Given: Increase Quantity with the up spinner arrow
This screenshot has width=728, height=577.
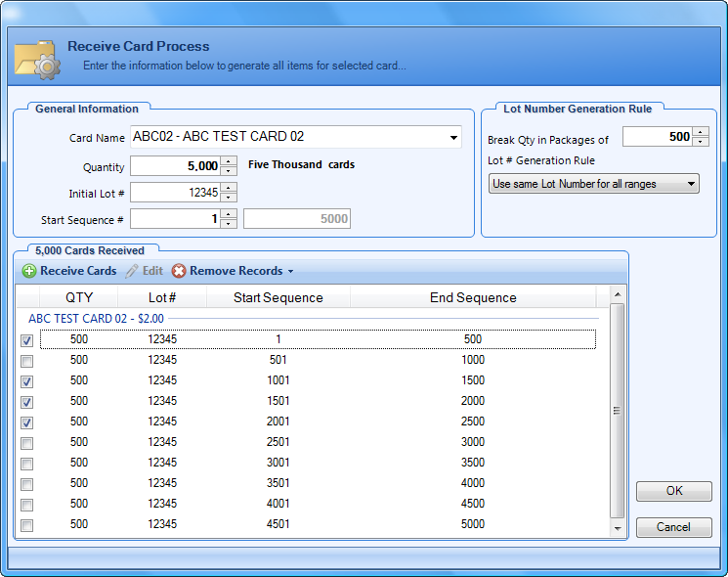Looking at the screenshot, I should pyautogui.click(x=229, y=161).
